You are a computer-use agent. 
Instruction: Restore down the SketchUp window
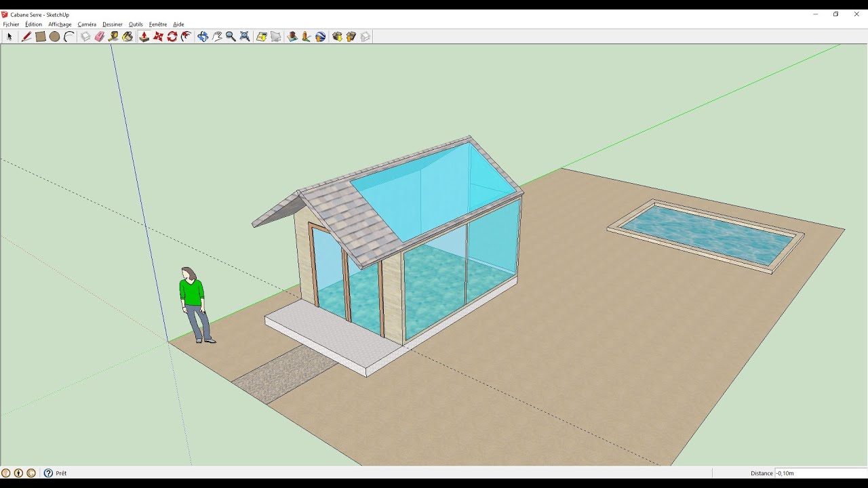tap(835, 14)
